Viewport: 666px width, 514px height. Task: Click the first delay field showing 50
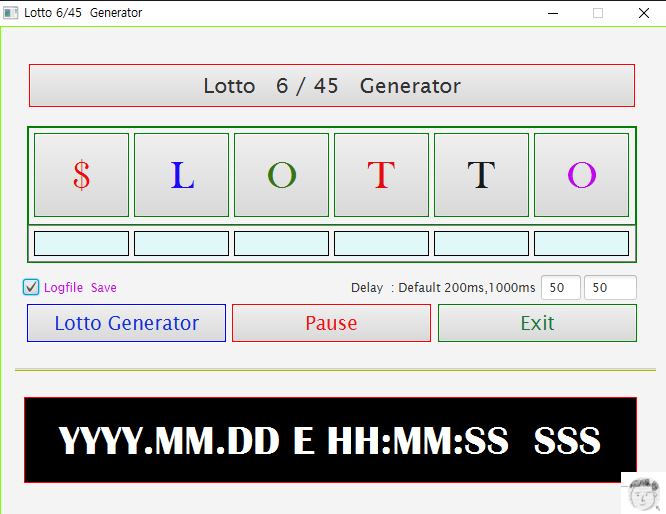[561, 288]
